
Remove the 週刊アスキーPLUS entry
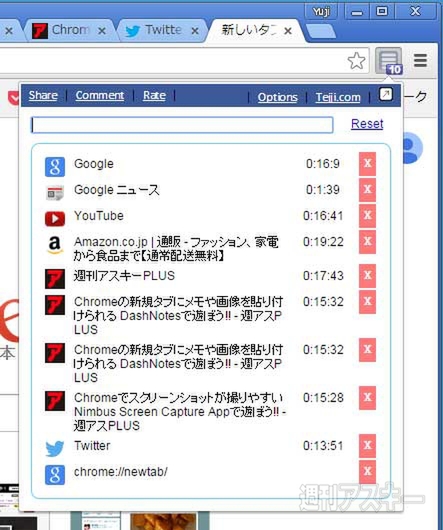coord(367,275)
